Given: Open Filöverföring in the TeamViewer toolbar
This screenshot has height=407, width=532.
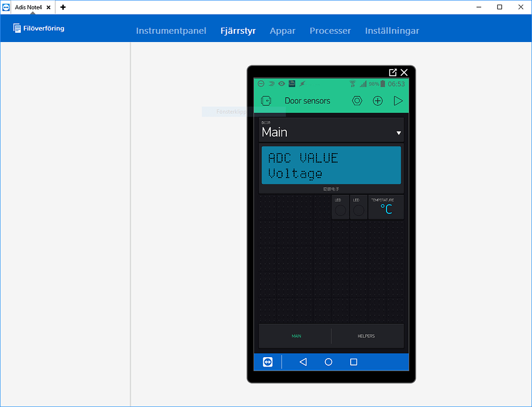Looking at the screenshot, I should tap(38, 28).
